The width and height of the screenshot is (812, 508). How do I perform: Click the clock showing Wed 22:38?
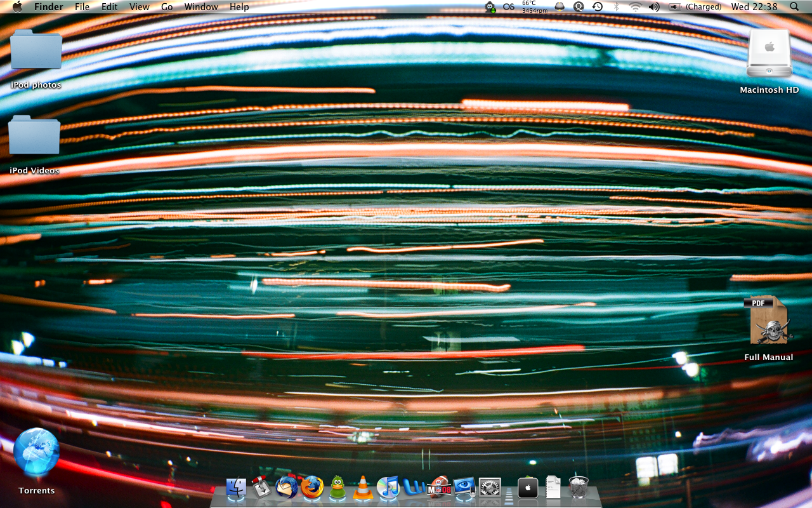coord(754,7)
